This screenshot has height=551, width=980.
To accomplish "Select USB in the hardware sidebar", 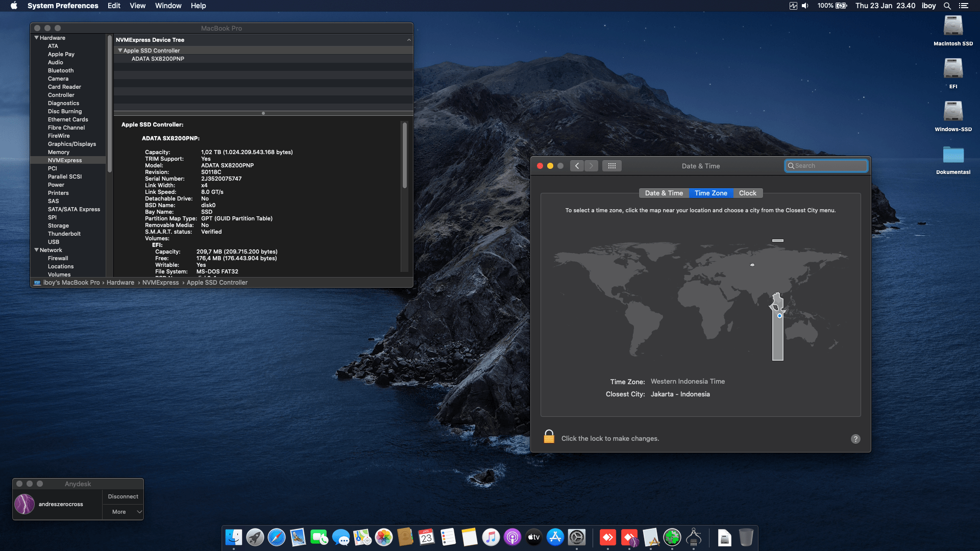I will (x=54, y=242).
